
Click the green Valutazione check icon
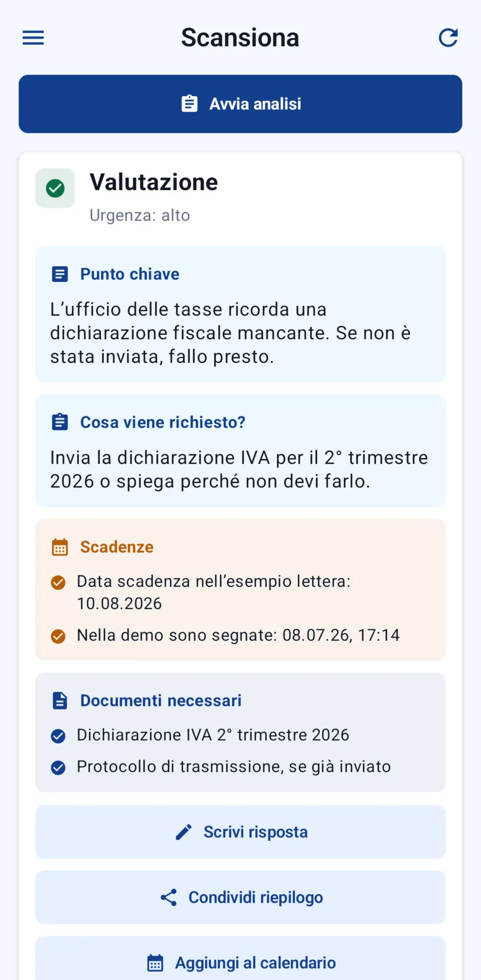coord(55,188)
